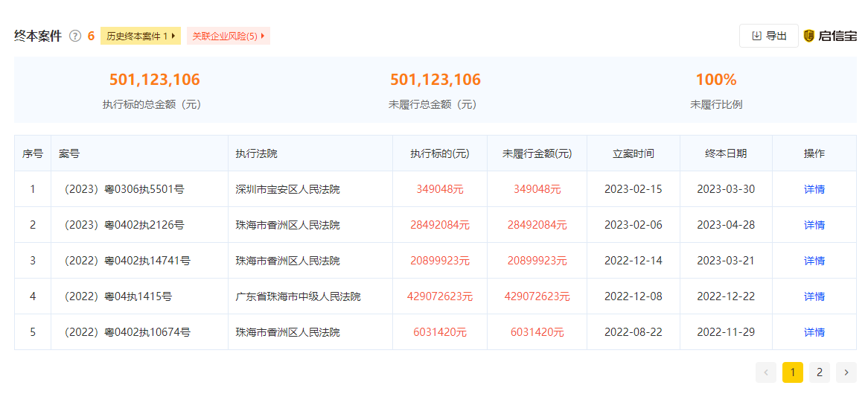Click 未履行金额 value 20899923元

tap(537, 261)
